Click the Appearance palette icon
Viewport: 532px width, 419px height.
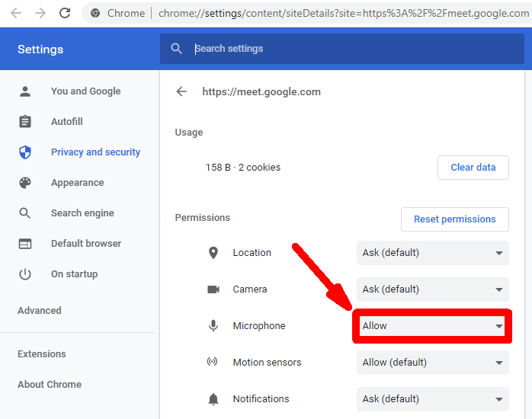[x=25, y=183]
